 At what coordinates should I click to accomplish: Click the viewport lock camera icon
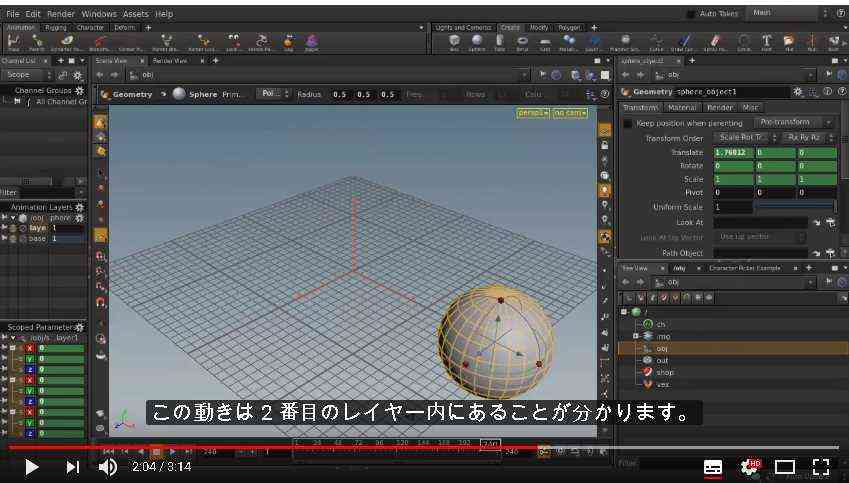(604, 145)
